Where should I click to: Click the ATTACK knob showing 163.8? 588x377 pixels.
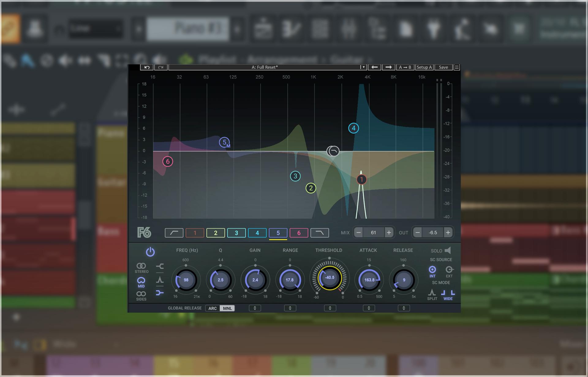369,280
